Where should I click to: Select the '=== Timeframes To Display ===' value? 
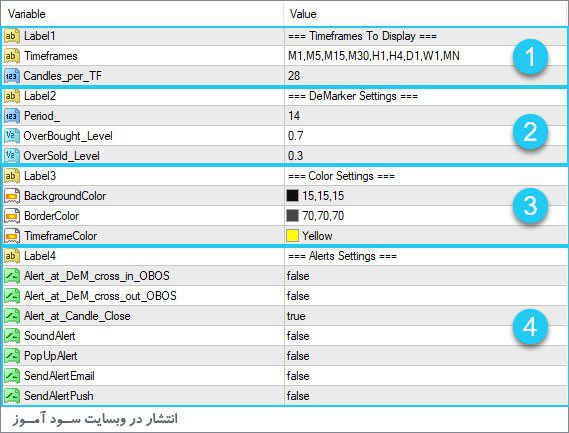363,36
